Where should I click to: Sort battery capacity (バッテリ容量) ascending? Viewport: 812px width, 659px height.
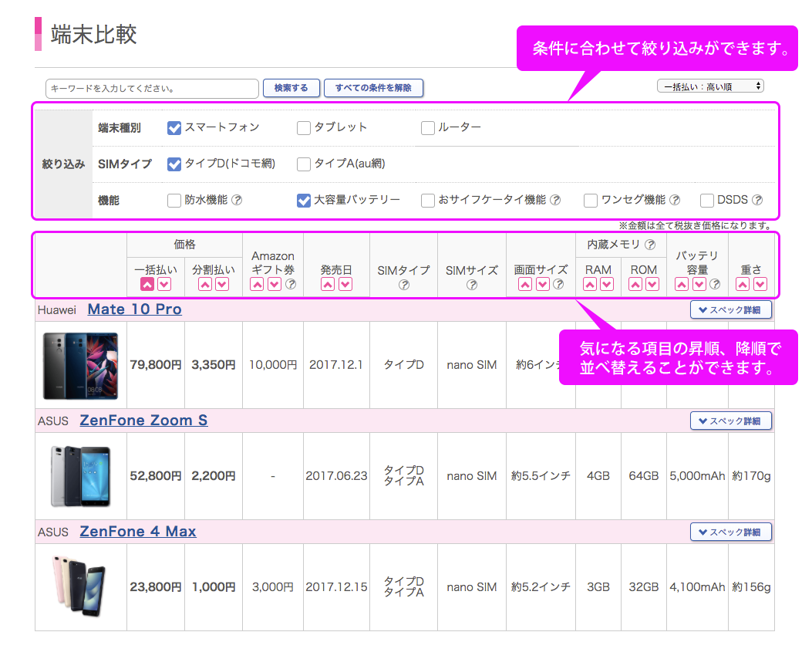[682, 284]
